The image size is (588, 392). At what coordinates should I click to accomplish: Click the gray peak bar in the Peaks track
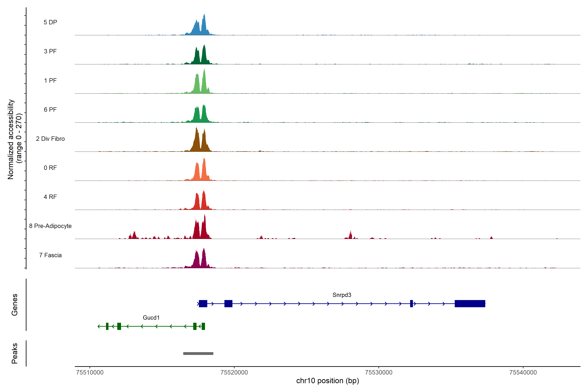[198, 353]
